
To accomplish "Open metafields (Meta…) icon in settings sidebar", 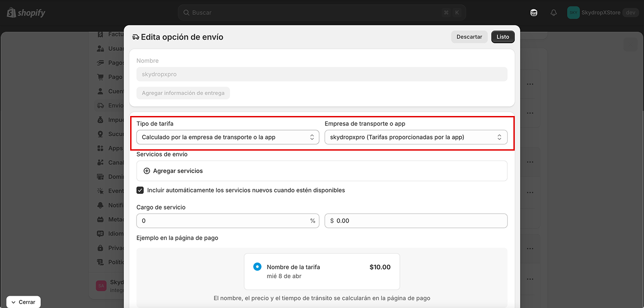I will 100,219.
